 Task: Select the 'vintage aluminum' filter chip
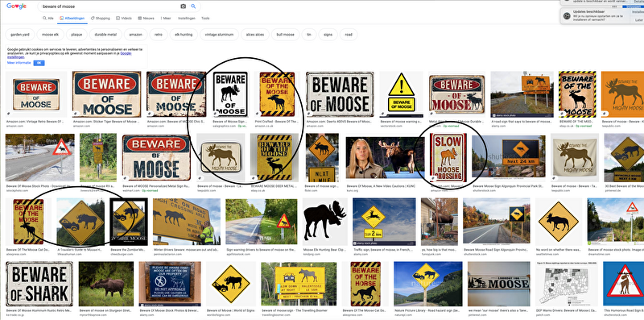tap(219, 35)
